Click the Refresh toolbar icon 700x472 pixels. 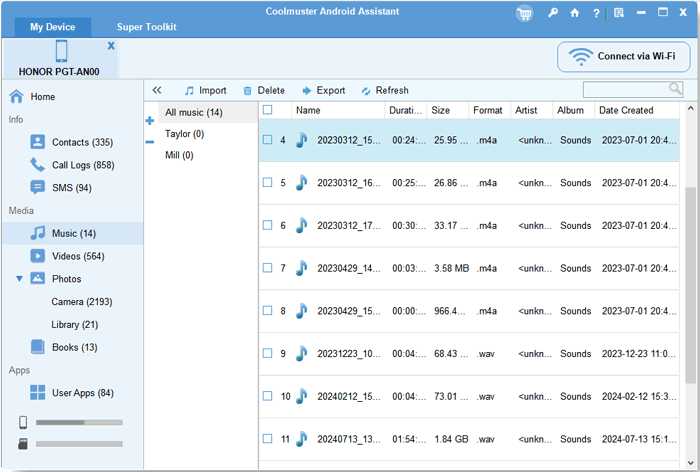tap(366, 90)
